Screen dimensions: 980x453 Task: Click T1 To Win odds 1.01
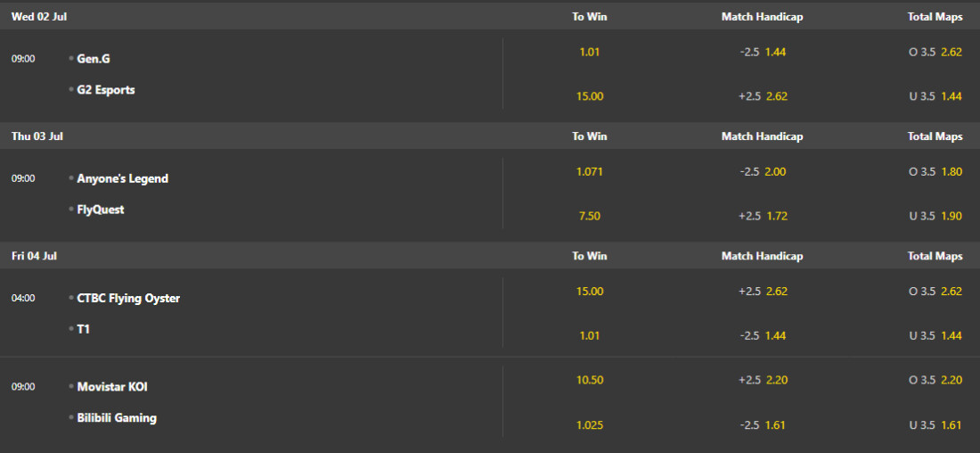(590, 335)
